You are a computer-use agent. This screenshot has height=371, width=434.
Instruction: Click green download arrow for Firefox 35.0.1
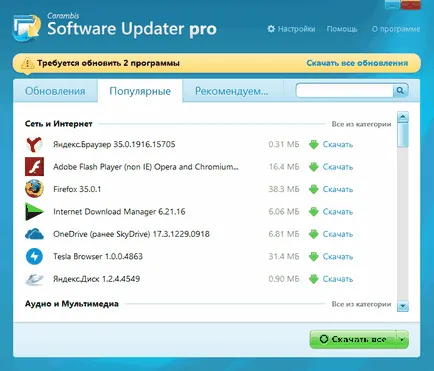coord(313,189)
